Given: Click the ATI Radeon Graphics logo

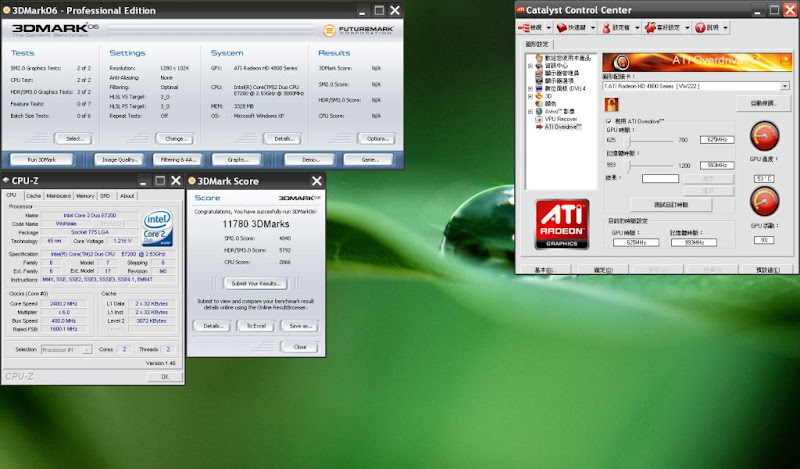Looking at the screenshot, I should [562, 224].
